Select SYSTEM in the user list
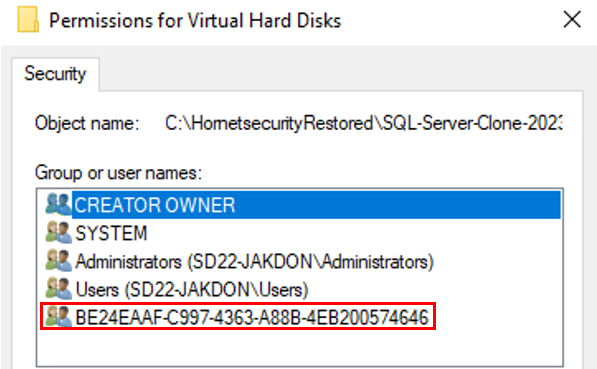This screenshot has height=369, width=597. pos(111,233)
